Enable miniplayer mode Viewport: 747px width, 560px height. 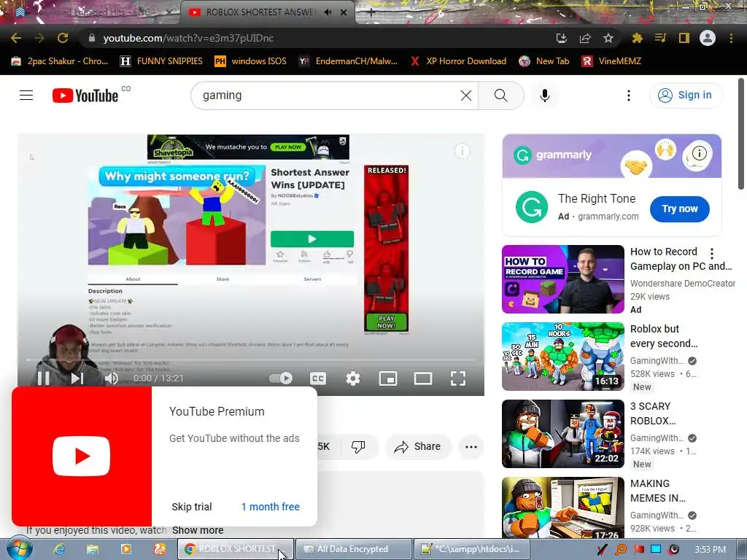tap(388, 378)
